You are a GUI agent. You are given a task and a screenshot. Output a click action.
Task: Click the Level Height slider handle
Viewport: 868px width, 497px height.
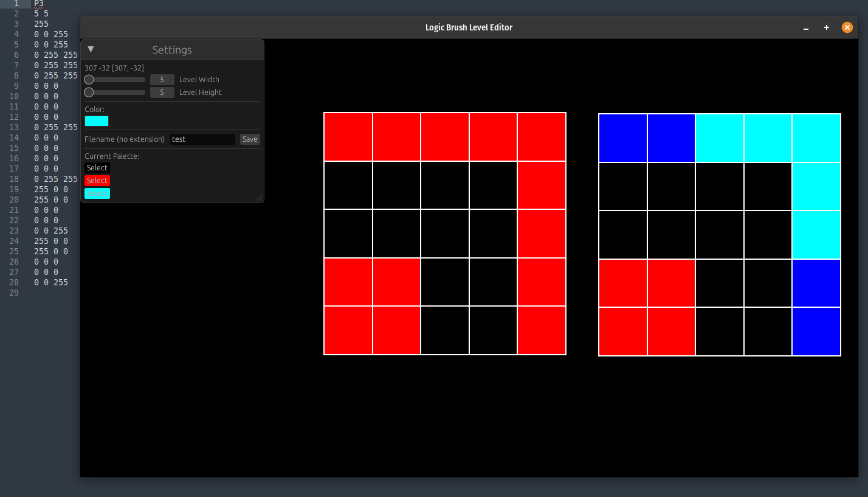pos(89,92)
